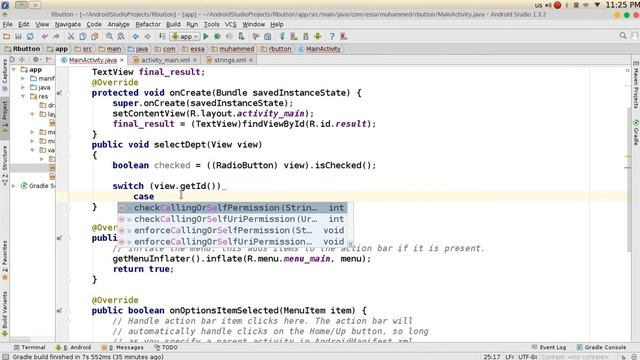This screenshot has height=360, width=640.
Task: Select checkCallingOrSelfPermission completion suggestion
Action: [233, 208]
